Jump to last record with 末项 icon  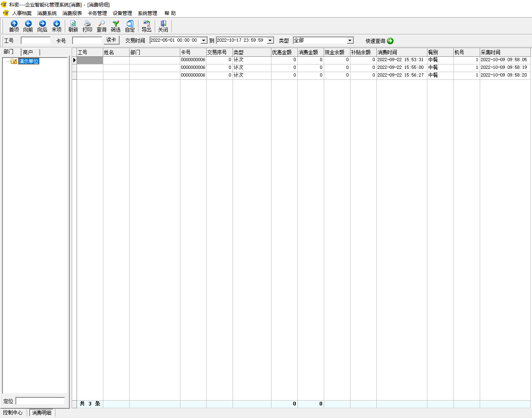[x=57, y=26]
